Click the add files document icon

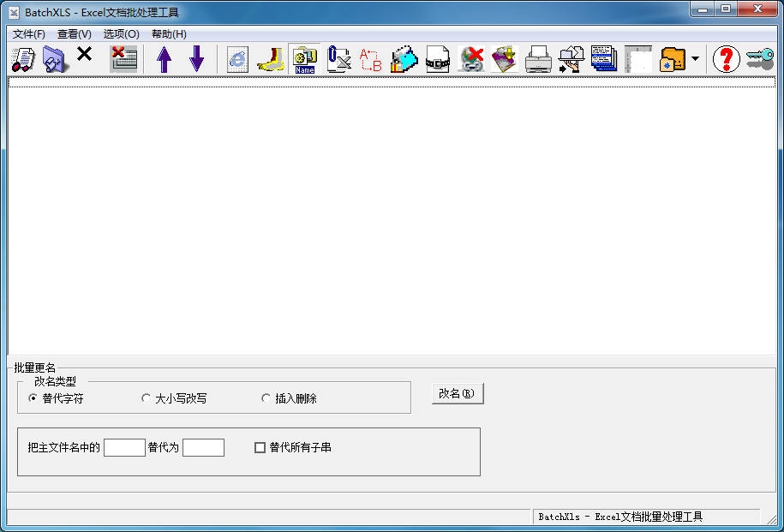click(x=23, y=59)
